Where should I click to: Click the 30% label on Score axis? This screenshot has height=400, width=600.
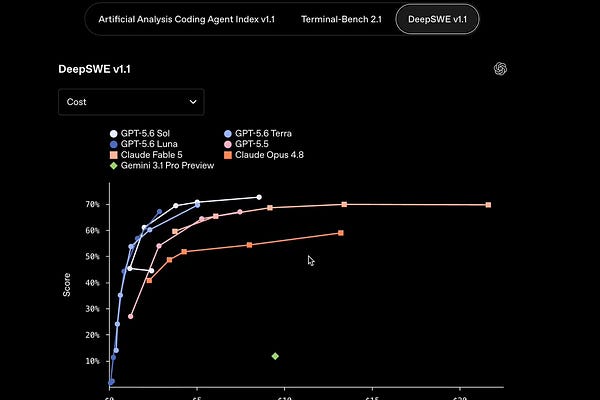93,309
